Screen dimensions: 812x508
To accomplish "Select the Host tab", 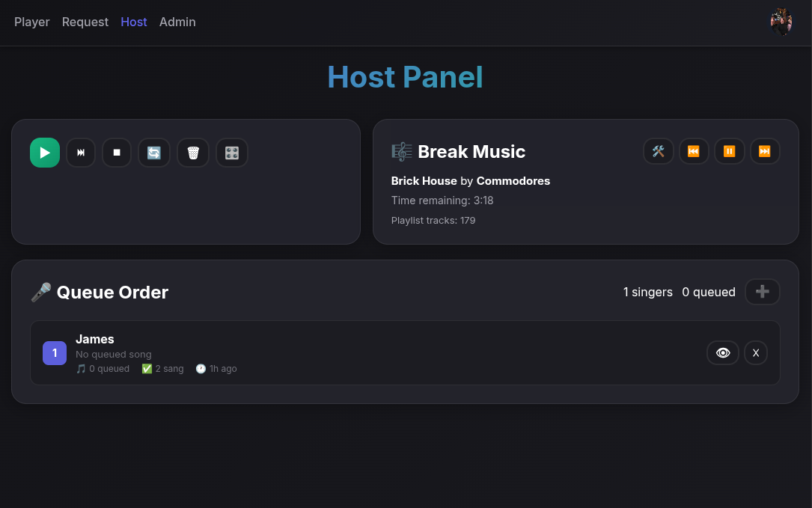I will 134,22.
